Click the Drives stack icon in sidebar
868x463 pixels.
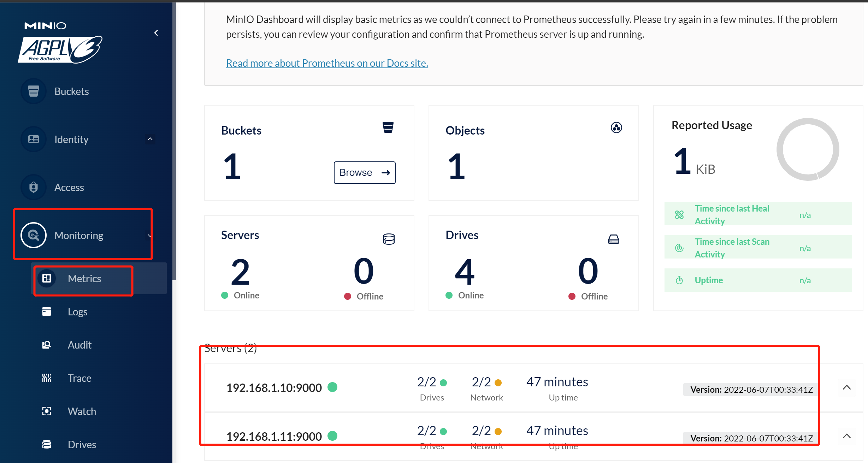click(47, 444)
